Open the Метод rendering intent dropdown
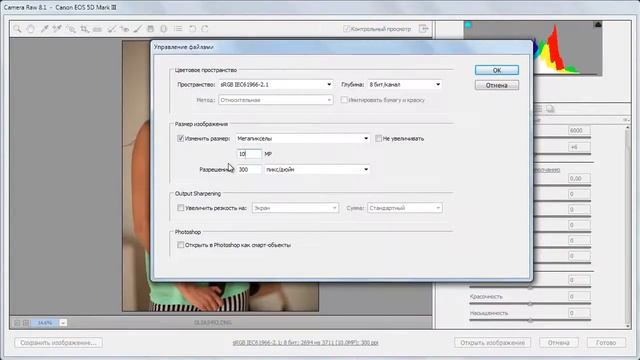The image size is (640, 360). 276,100
